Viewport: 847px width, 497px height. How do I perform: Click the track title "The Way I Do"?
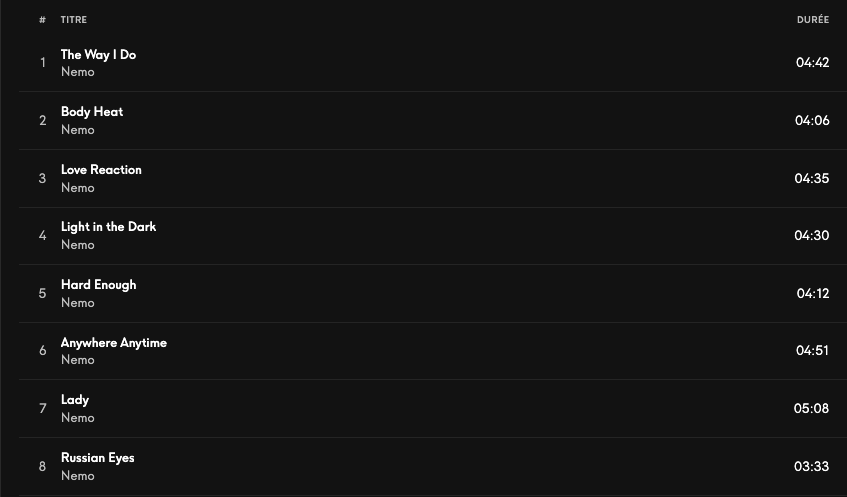98,55
